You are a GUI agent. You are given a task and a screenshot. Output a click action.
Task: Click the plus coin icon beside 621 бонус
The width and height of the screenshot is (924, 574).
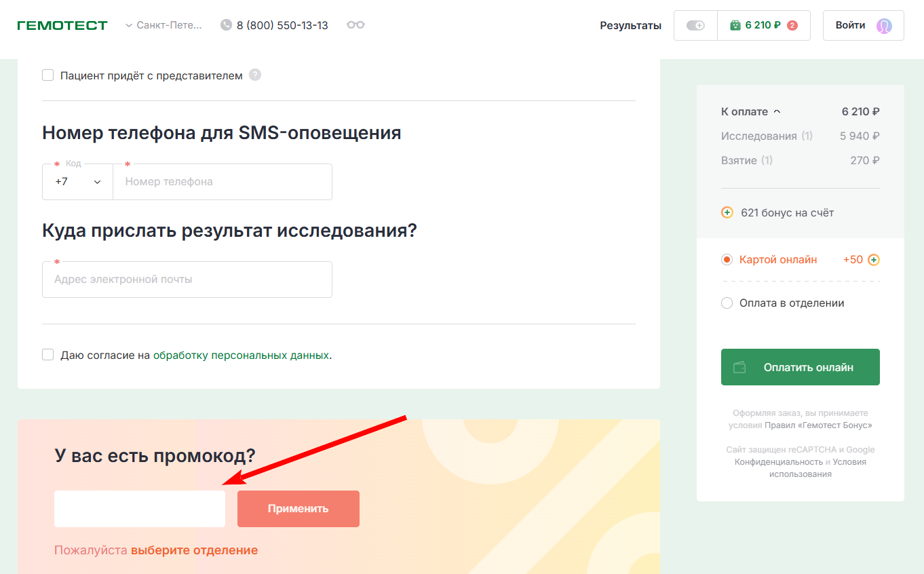tap(727, 212)
